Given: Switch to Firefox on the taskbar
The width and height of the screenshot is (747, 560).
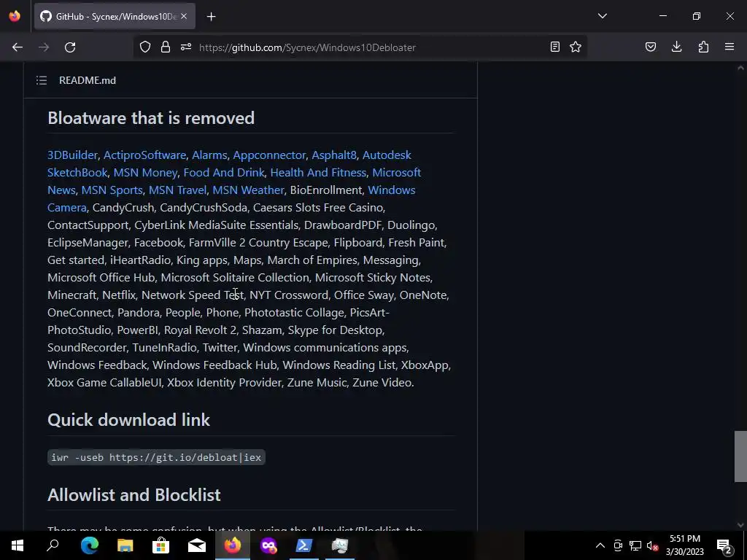Looking at the screenshot, I should [233, 545].
